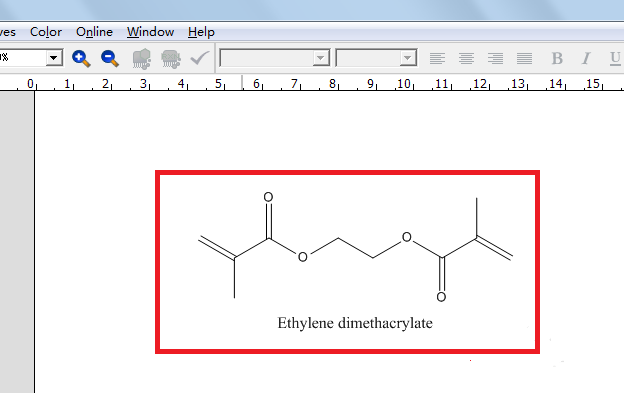Screen dimensions: 624x393
Task: Click the horizontal ruler at mark 10
Action: (x=405, y=84)
